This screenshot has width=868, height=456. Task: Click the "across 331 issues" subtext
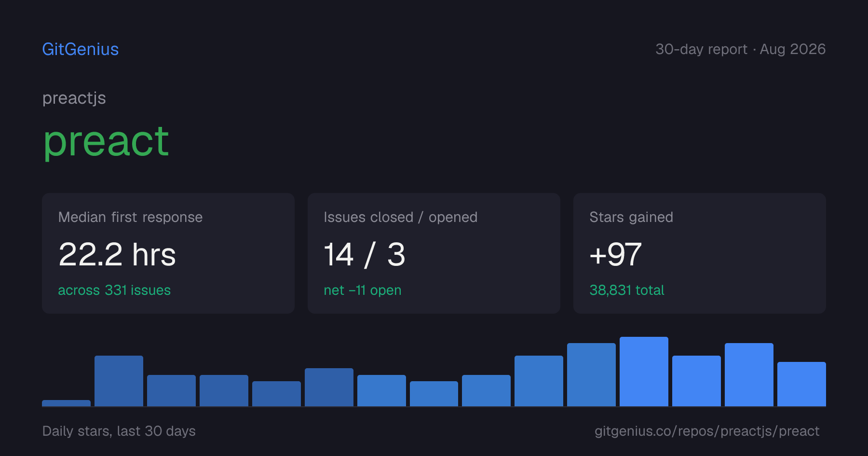click(x=114, y=290)
